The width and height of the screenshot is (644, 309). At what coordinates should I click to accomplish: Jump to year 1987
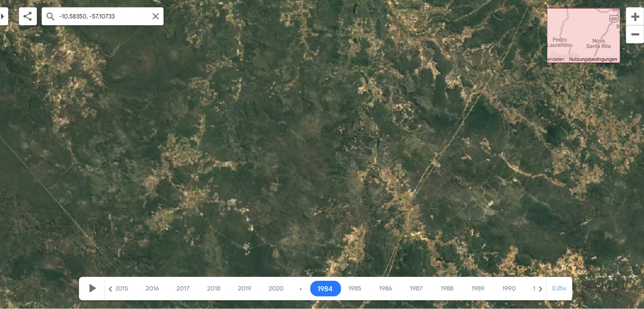point(416,288)
